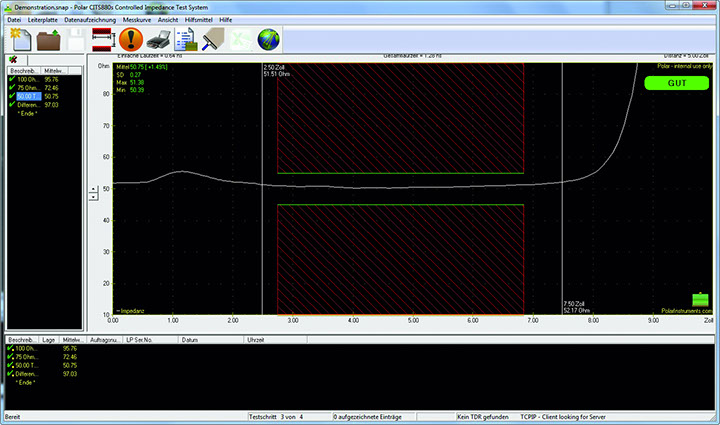Screen dimensions: 720x425
Task: Click the orange exclamation mark icon
Action: (x=130, y=40)
